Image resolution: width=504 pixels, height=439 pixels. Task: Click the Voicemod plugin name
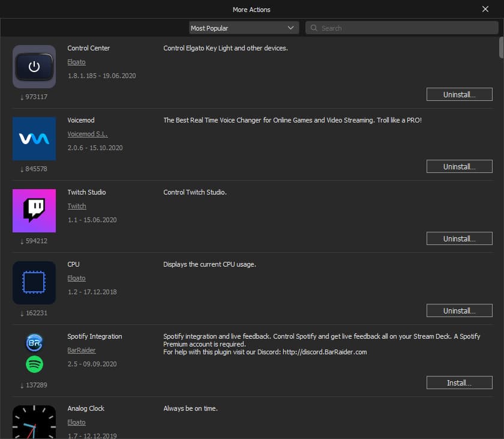click(x=81, y=120)
